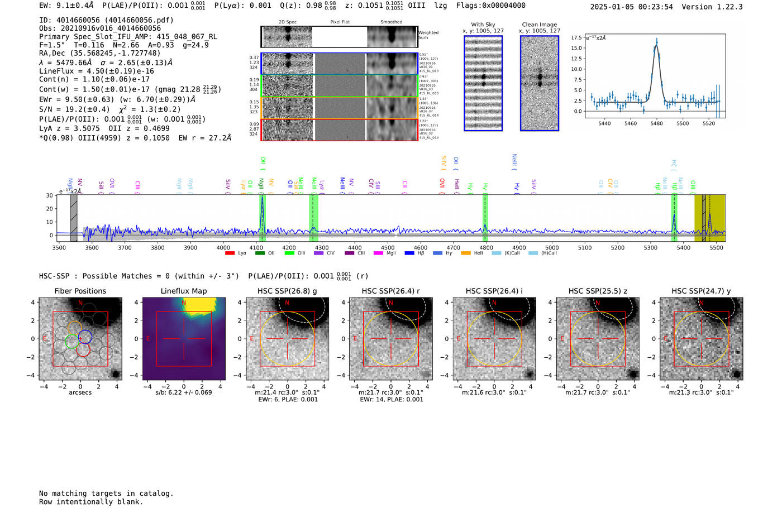View the HSC SSP i-band cutout
The width and height of the screenshot is (782, 532).
pos(494,339)
